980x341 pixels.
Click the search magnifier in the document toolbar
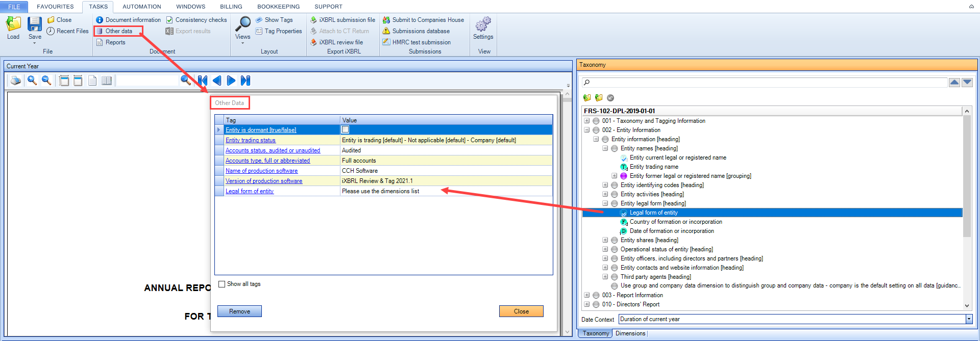click(186, 81)
